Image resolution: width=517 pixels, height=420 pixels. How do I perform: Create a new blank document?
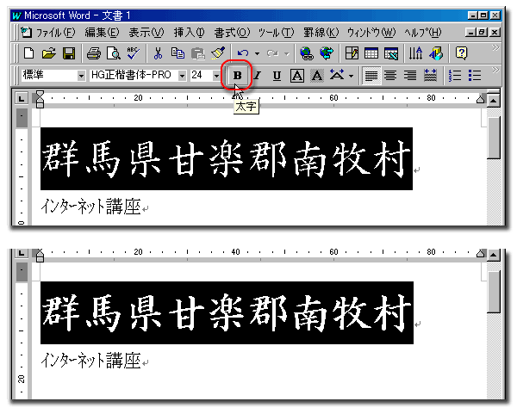(28, 53)
